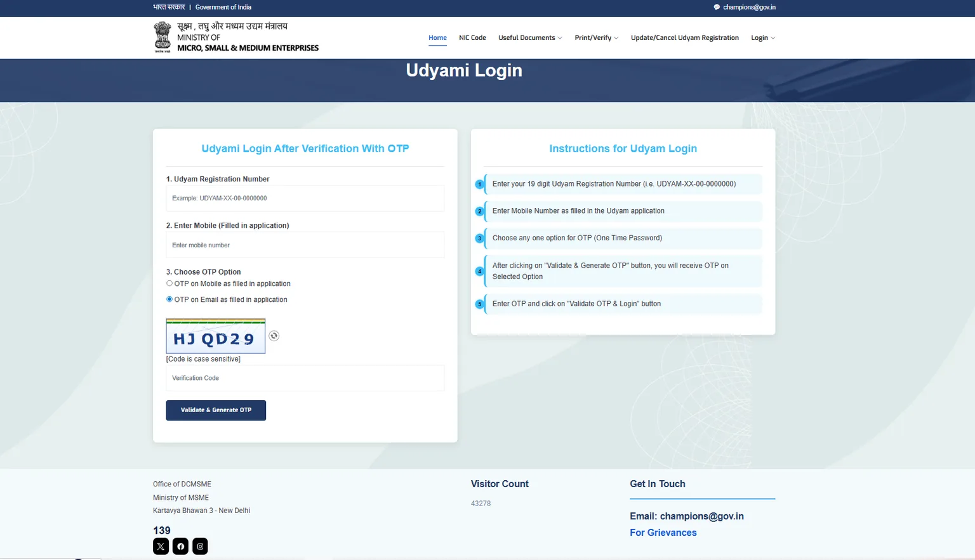Click the 'Get In Touch' heading
Screen dimensions: 975x560
click(658, 484)
